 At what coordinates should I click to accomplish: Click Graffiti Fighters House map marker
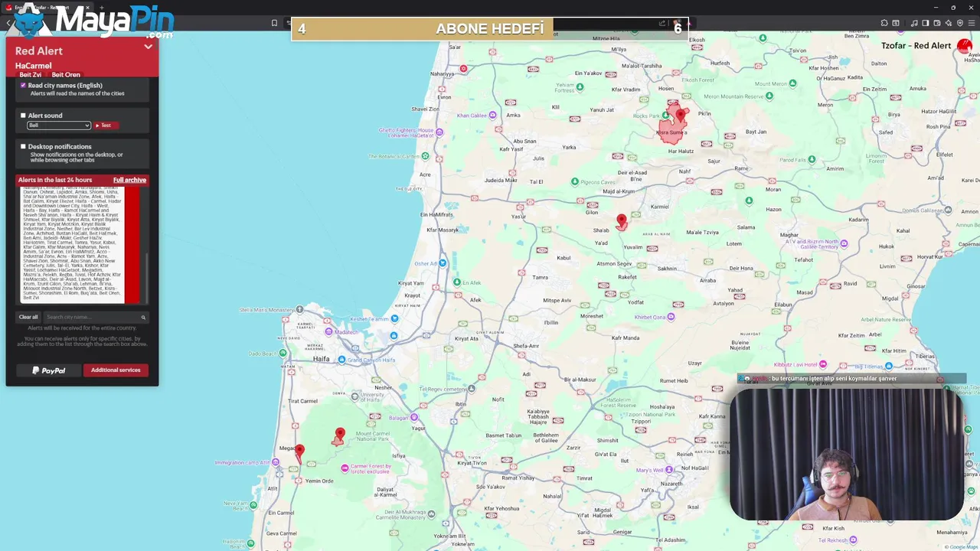[x=439, y=132]
